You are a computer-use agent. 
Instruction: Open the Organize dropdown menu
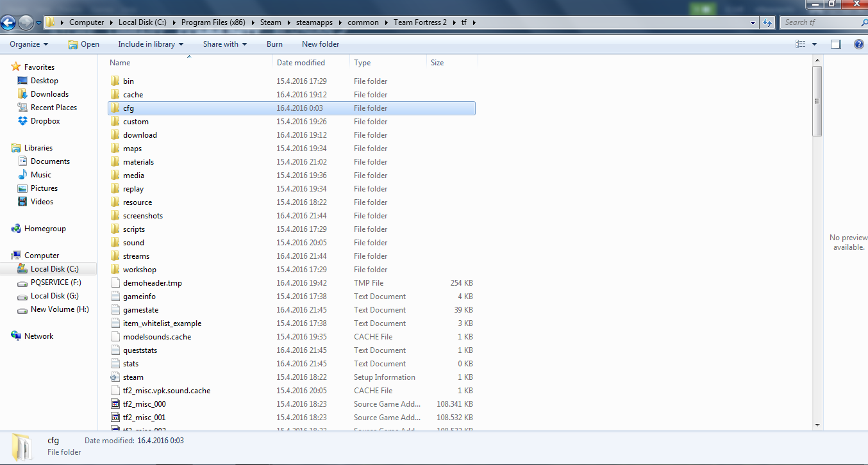(29, 44)
